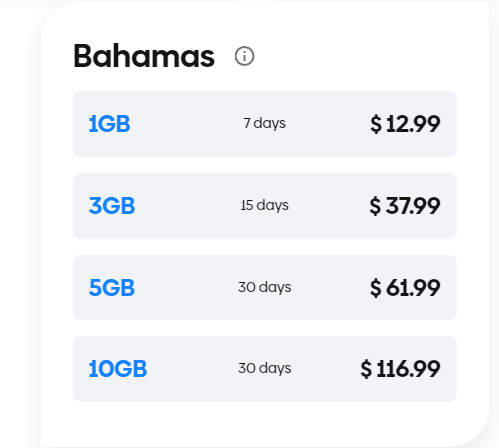Click the blue 3GB label
This screenshot has width=499, height=448.
(x=112, y=206)
